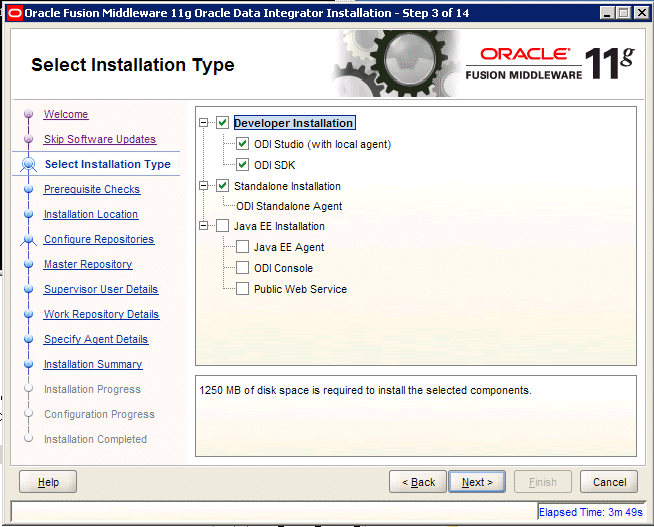Click the Oracle icon in title bar
This screenshot has height=527, width=654.
click(15, 13)
